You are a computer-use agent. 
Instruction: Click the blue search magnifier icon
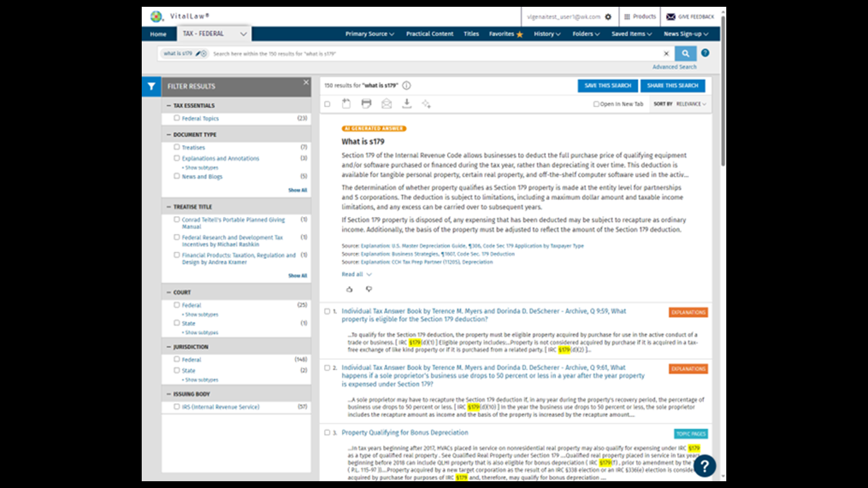point(687,53)
